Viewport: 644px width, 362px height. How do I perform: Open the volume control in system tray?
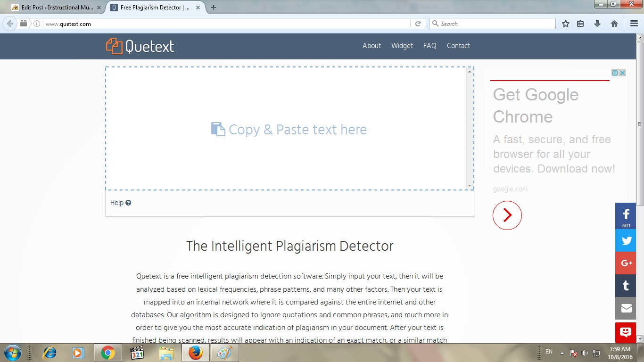click(x=585, y=353)
